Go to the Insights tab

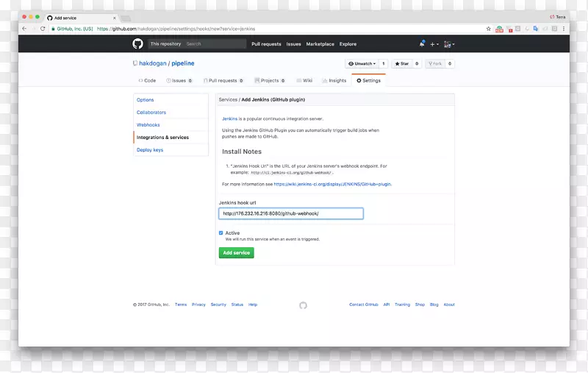(x=334, y=81)
